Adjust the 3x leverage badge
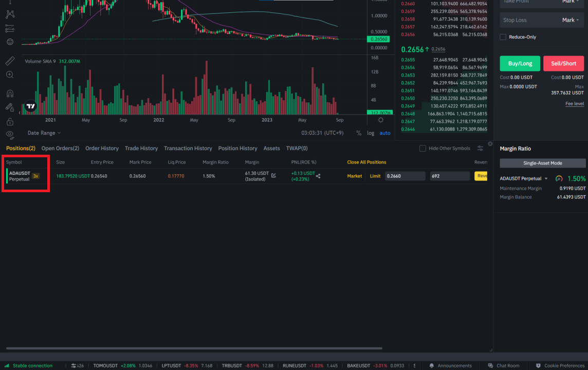The height and width of the screenshot is (370, 588). pyautogui.click(x=35, y=176)
